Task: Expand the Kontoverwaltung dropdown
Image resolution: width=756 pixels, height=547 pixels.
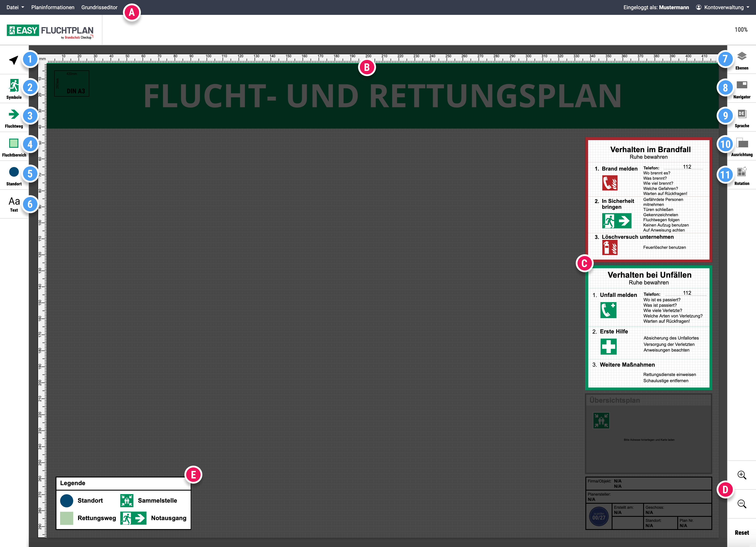Action: 722,7
